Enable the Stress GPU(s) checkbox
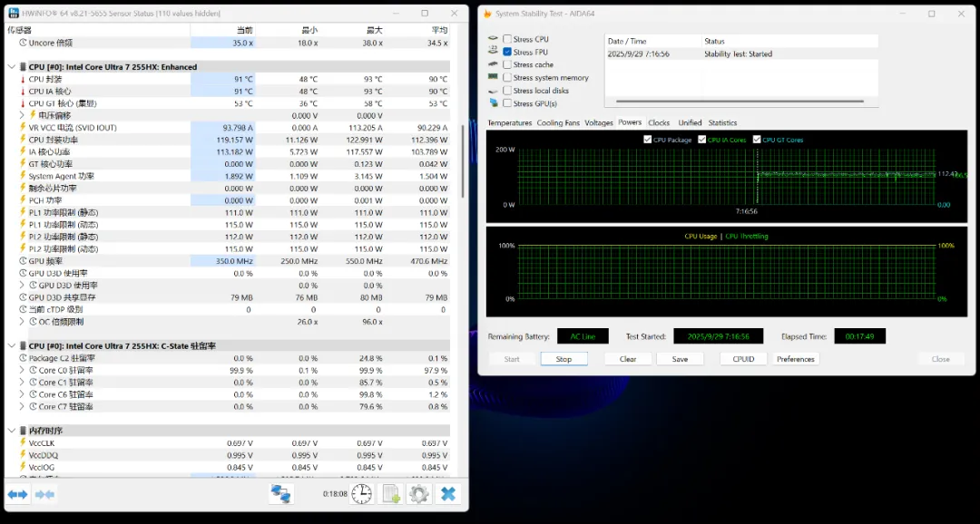Screen dimensions: 980x524 point(507,103)
